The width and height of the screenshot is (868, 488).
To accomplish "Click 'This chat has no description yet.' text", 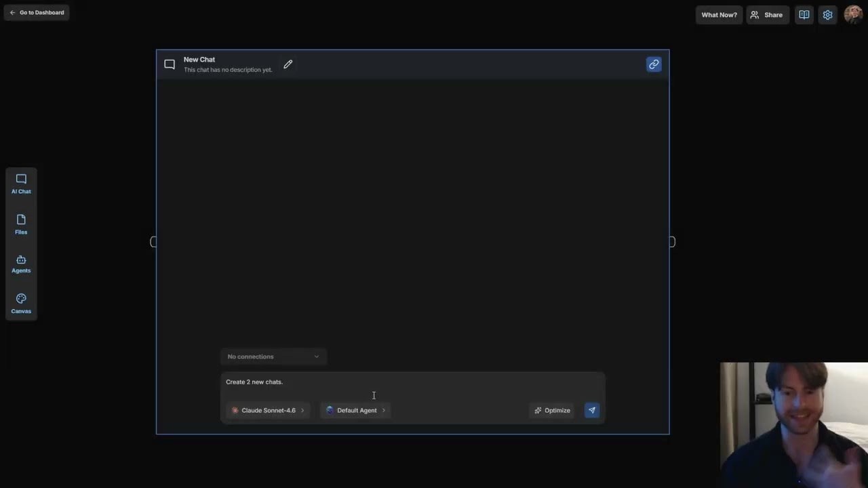I will point(228,70).
